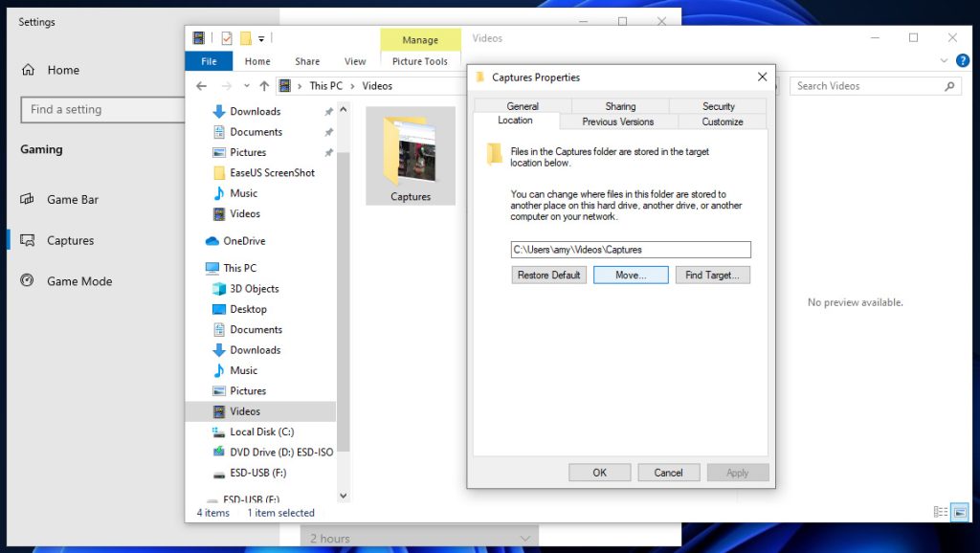
Task: Click Restore Default button
Action: pyautogui.click(x=548, y=275)
